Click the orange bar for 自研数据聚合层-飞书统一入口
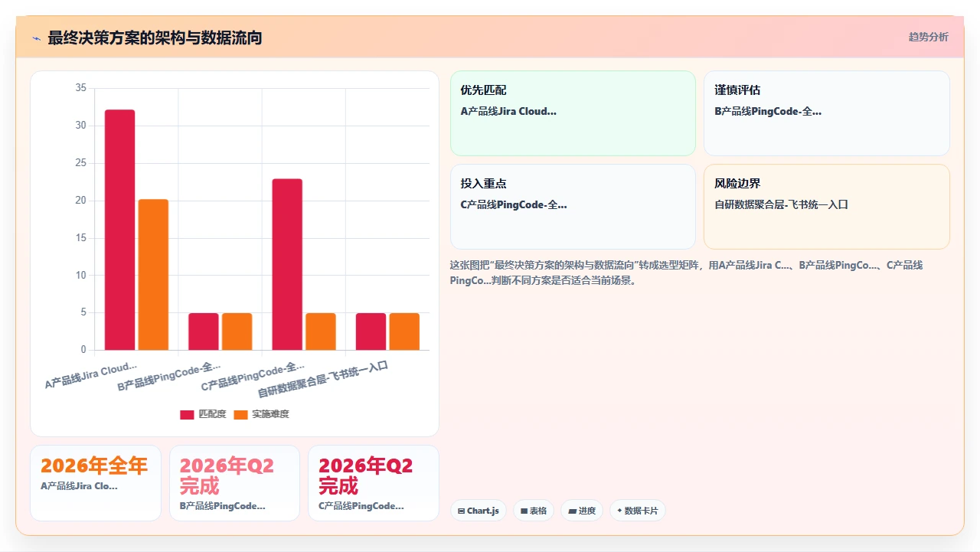The width and height of the screenshot is (980, 552). (x=404, y=332)
